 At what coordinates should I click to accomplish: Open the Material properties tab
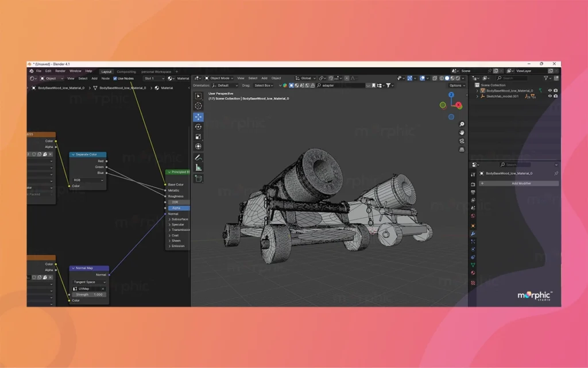tap(473, 273)
